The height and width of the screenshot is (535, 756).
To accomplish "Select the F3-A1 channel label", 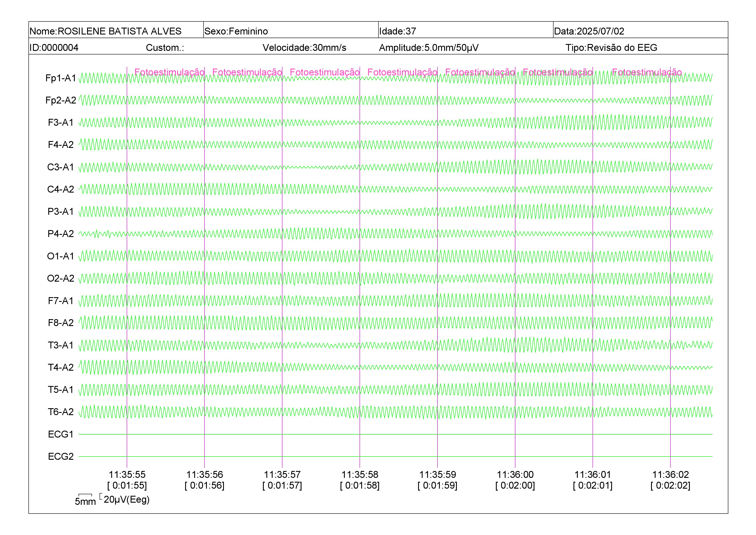I will point(61,122).
